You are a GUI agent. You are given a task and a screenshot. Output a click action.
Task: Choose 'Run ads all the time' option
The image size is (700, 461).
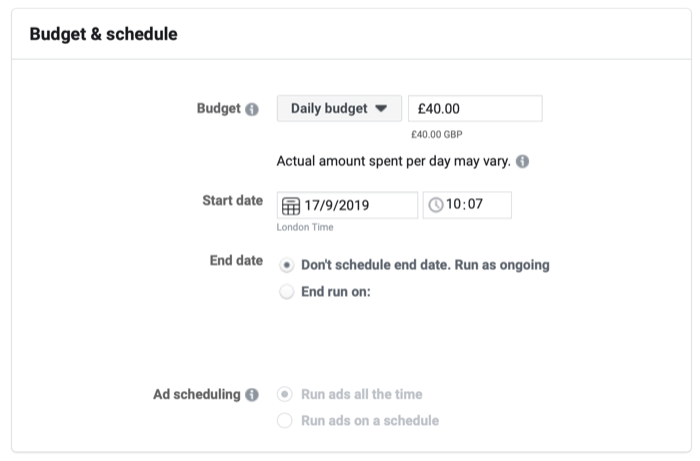[285, 395]
